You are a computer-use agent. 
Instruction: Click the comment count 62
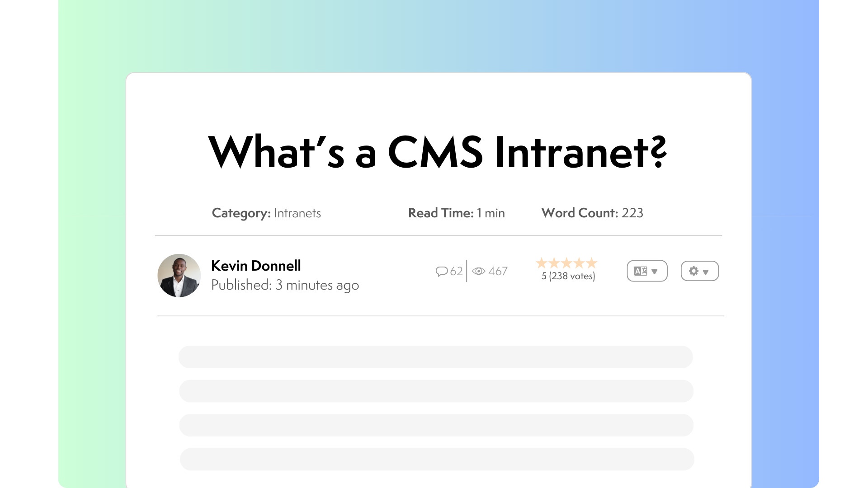coord(456,271)
